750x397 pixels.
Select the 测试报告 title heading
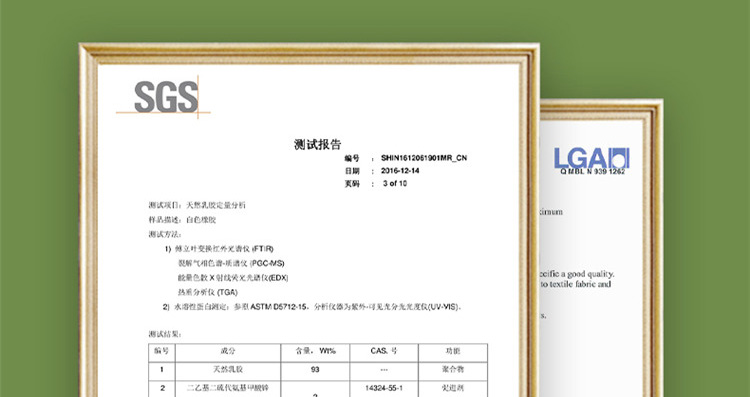318,144
